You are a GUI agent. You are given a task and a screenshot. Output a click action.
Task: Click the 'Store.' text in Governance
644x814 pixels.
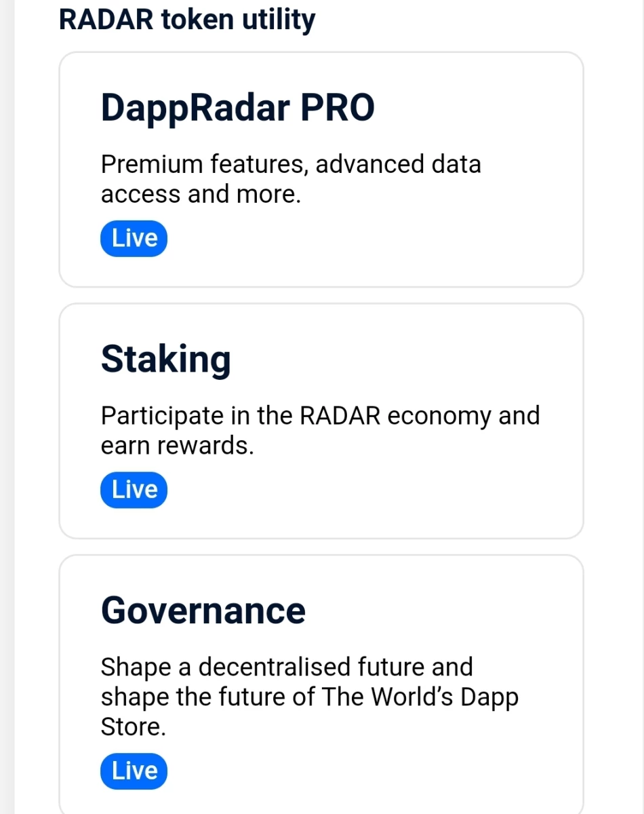click(134, 726)
